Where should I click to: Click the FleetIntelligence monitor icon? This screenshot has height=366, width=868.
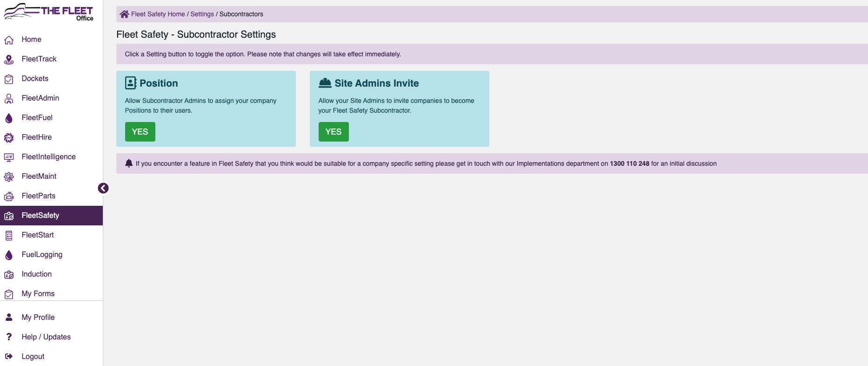[x=9, y=157]
